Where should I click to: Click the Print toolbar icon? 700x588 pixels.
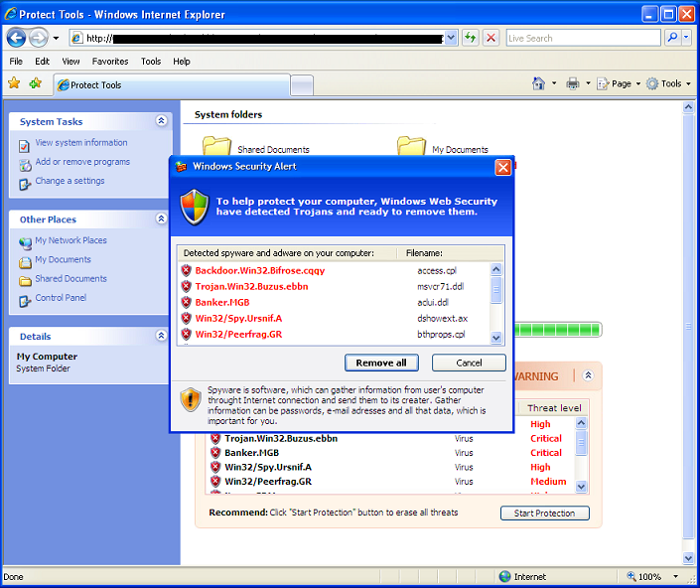click(x=573, y=84)
